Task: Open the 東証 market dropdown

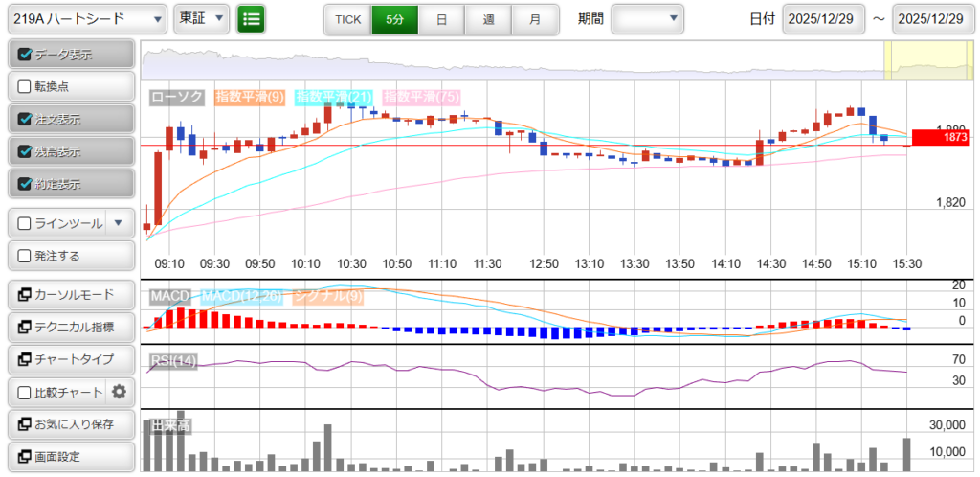Action: pyautogui.click(x=202, y=18)
